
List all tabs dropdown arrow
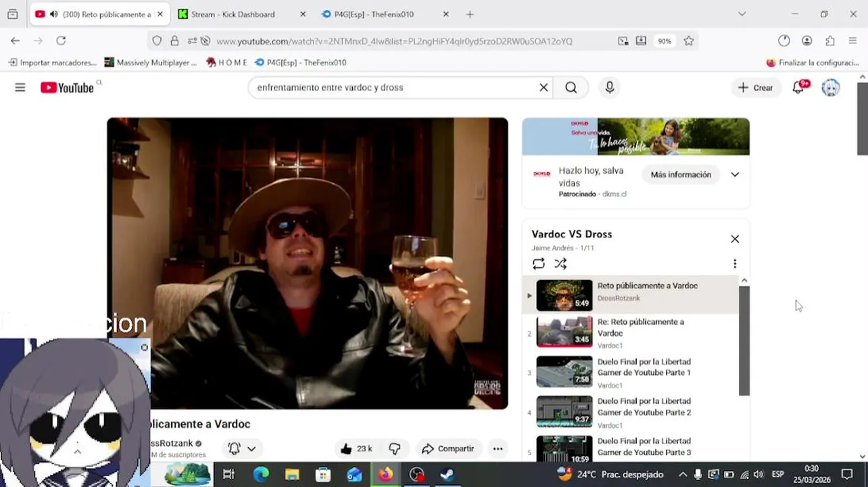coord(742,14)
